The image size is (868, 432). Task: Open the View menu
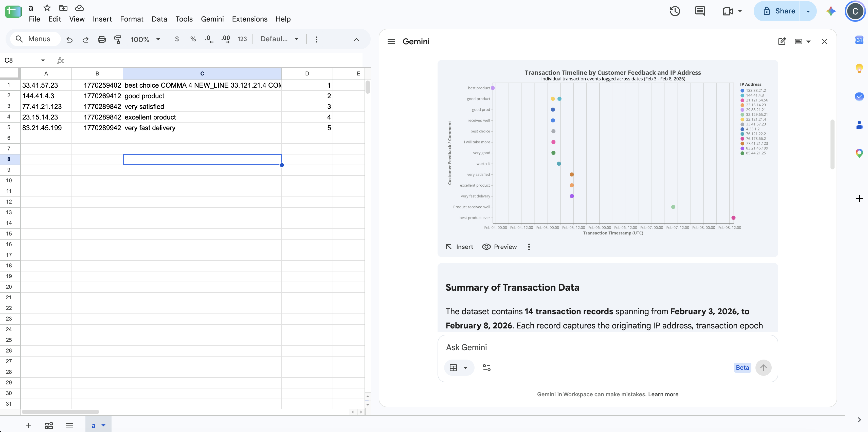(x=77, y=19)
